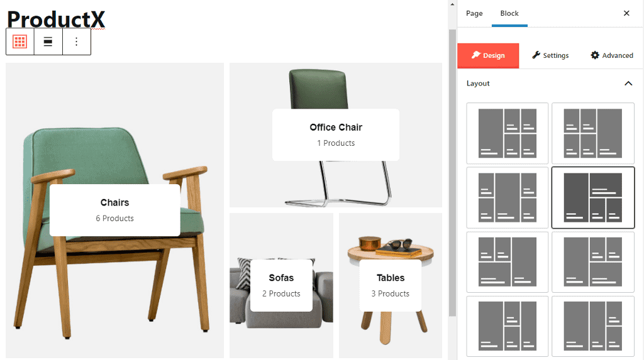Select the layout thumbnail in first row, right
Viewport: 644px width, 360px height.
(592, 133)
